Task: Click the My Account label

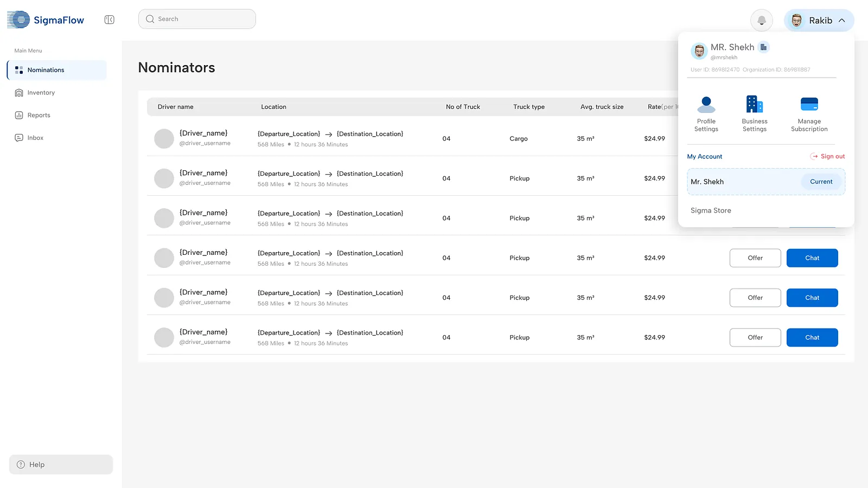Action: (x=705, y=156)
